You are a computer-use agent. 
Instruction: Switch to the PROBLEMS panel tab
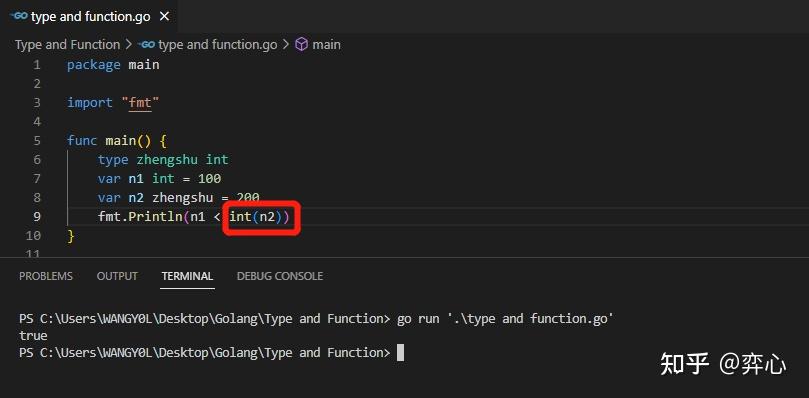click(46, 276)
